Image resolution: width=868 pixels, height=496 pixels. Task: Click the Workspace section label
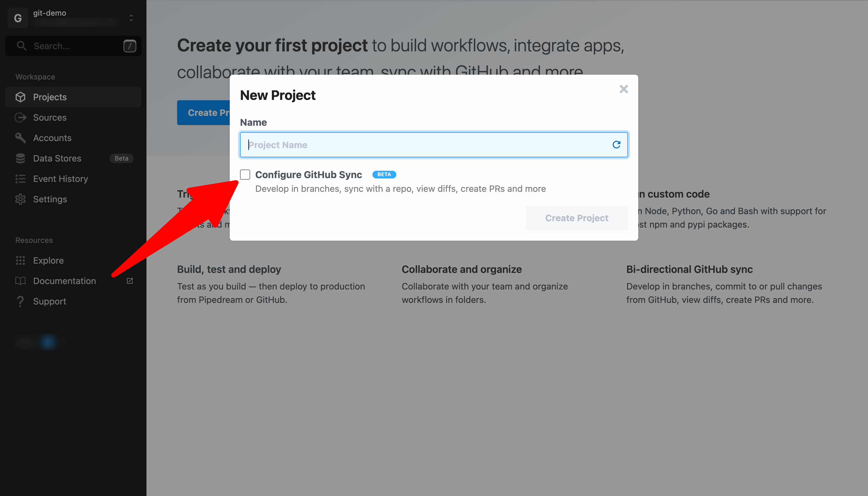(x=35, y=77)
